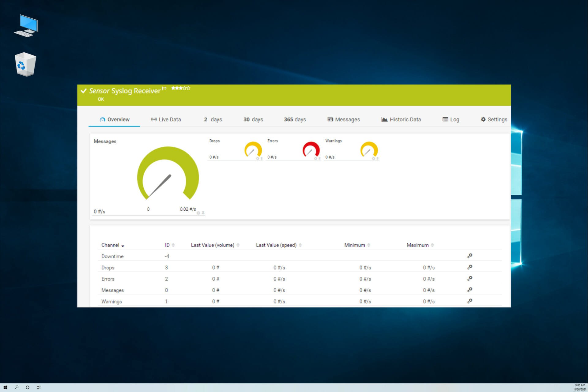Open Drops gauge settings gear icon
Screen dimensions: 588x392
click(x=258, y=159)
